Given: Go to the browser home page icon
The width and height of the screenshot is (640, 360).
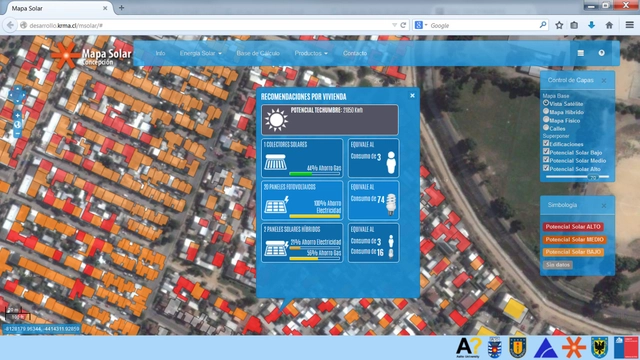Looking at the screenshot, I should click(609, 25).
